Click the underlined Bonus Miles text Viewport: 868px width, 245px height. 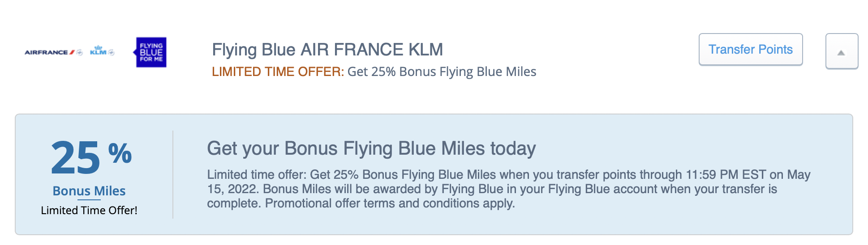(x=89, y=191)
